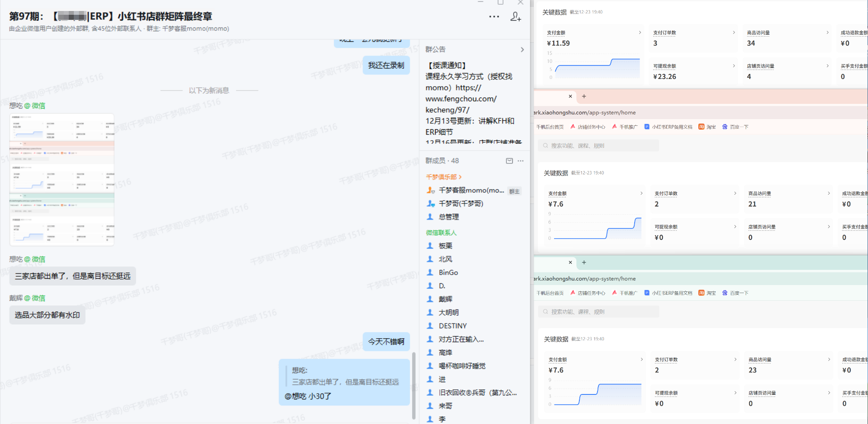Open 小红书ERP备用文档 bookmark in middle browser
The height and width of the screenshot is (424, 868).
click(668, 127)
